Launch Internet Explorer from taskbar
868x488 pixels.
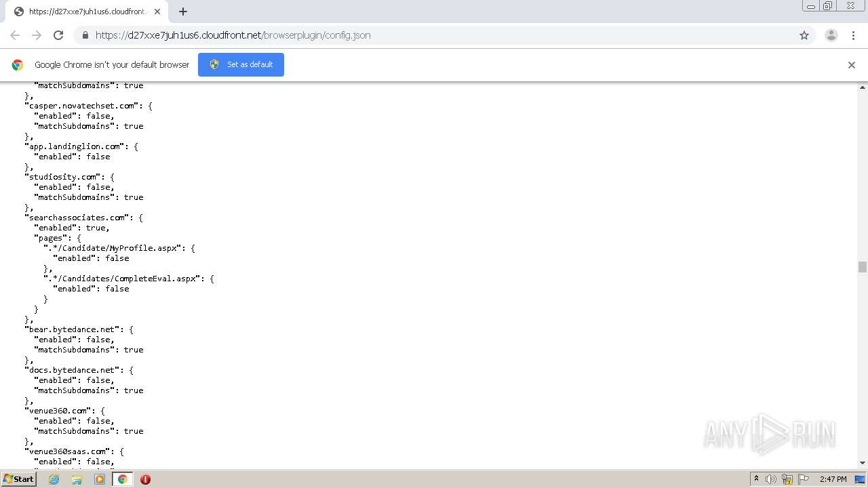54,479
